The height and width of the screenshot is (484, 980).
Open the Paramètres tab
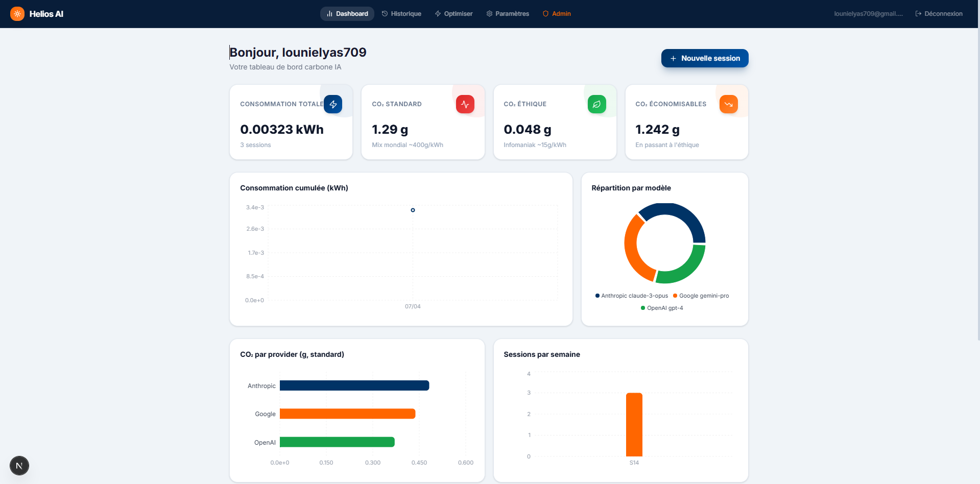508,14
